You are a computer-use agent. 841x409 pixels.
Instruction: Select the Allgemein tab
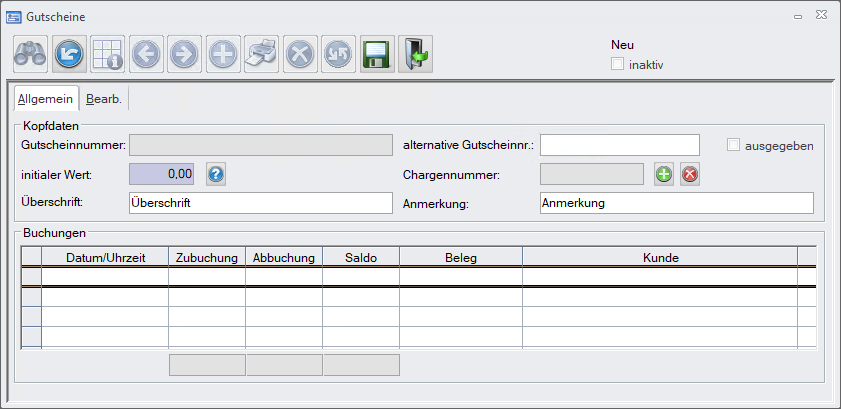(x=45, y=99)
